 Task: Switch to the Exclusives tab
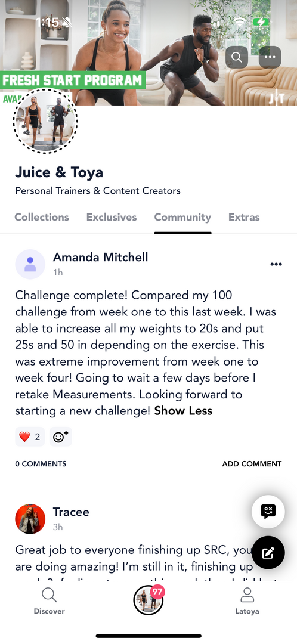(x=112, y=217)
